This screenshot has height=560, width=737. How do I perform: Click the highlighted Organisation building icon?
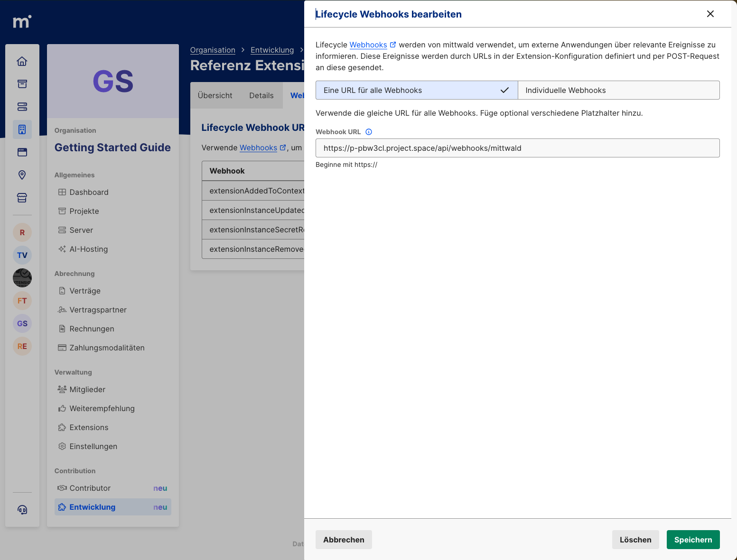coord(22,129)
